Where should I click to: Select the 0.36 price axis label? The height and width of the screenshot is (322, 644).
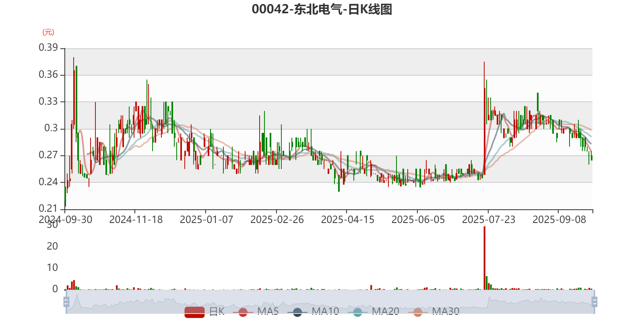click(x=48, y=74)
